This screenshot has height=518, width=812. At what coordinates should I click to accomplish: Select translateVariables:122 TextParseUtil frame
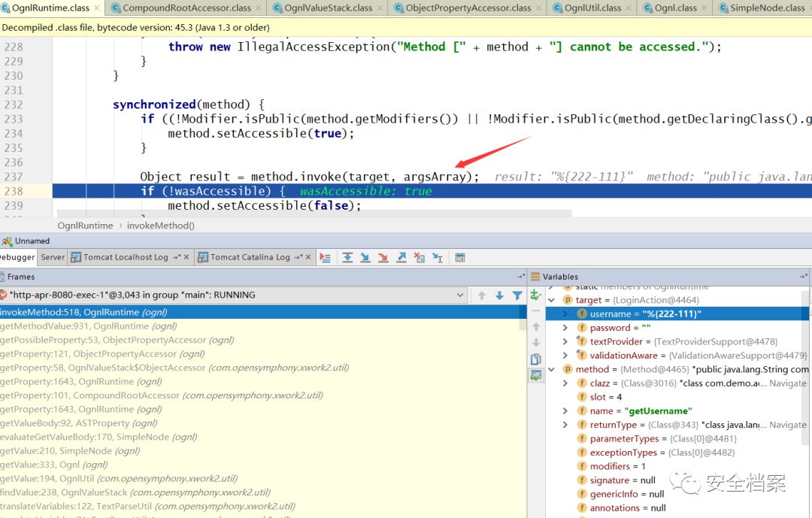(262, 506)
